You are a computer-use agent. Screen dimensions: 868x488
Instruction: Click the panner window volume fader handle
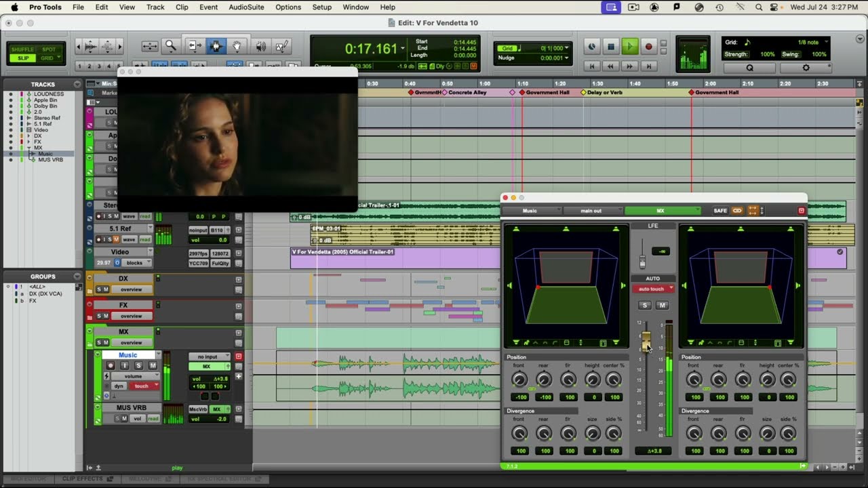coord(646,342)
